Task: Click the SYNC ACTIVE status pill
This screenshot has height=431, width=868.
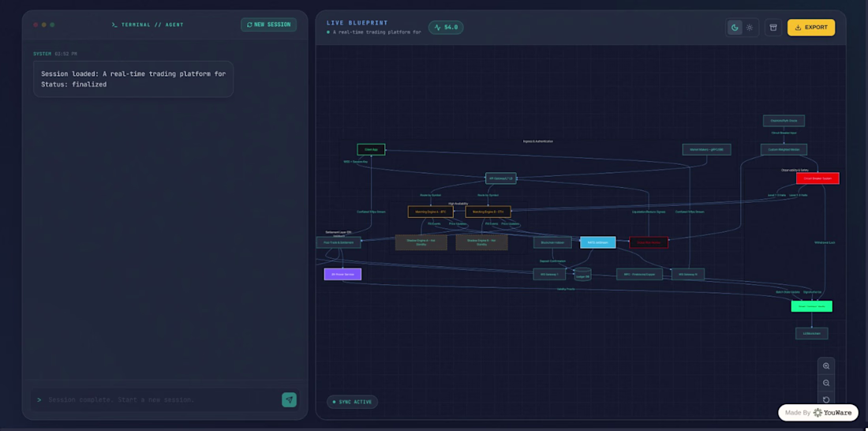Action: tap(352, 402)
